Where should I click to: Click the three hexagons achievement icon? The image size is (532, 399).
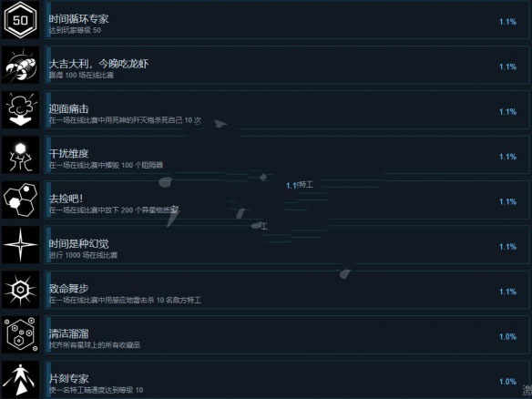point(20,199)
